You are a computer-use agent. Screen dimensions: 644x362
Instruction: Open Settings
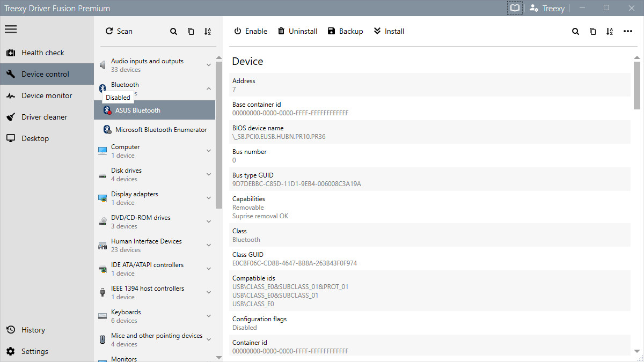tap(34, 351)
